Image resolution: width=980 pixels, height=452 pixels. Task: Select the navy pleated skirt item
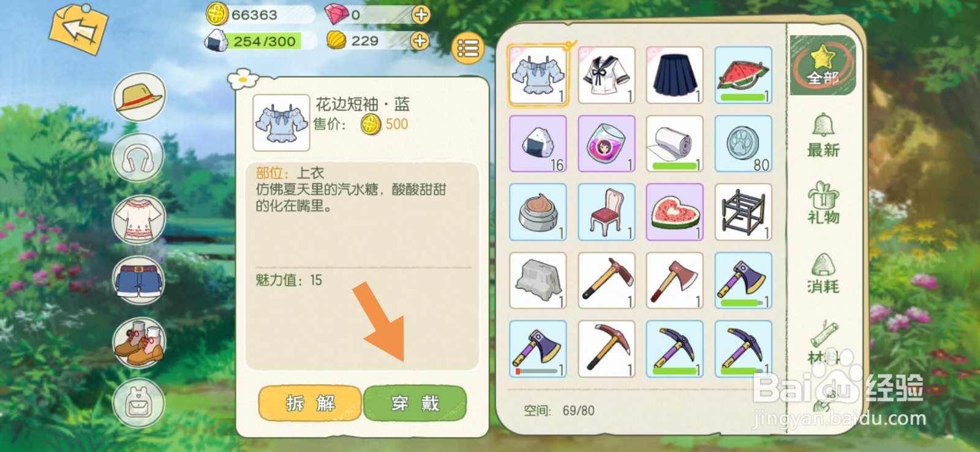675,75
